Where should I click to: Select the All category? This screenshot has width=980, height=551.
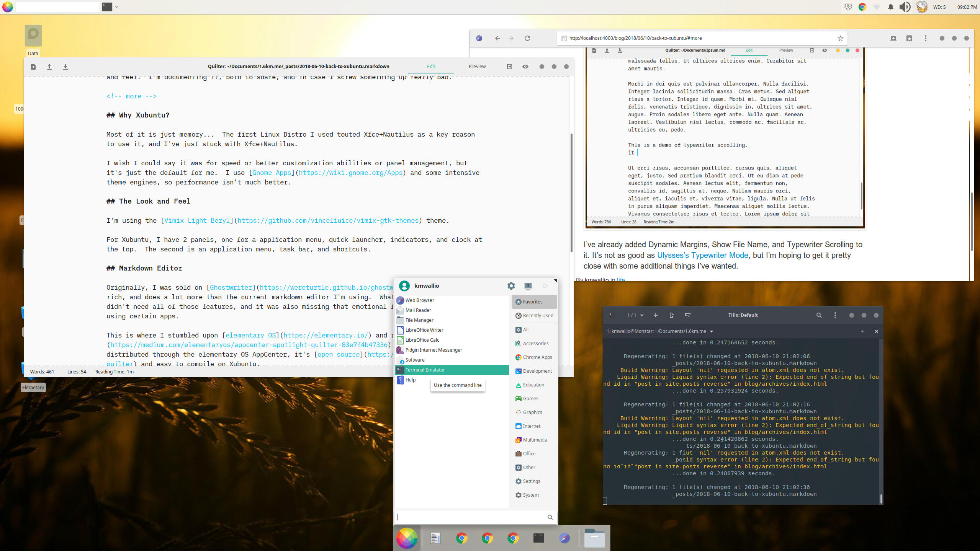(534, 329)
